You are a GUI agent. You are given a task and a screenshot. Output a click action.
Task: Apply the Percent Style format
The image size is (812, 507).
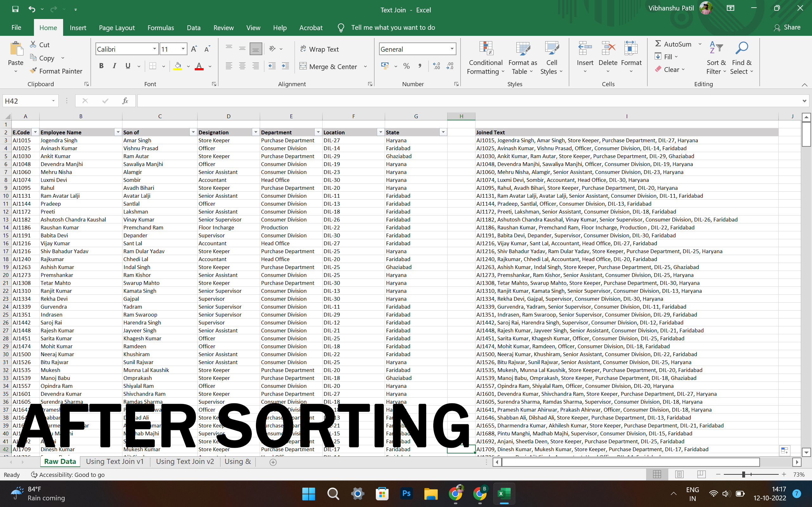click(x=407, y=66)
